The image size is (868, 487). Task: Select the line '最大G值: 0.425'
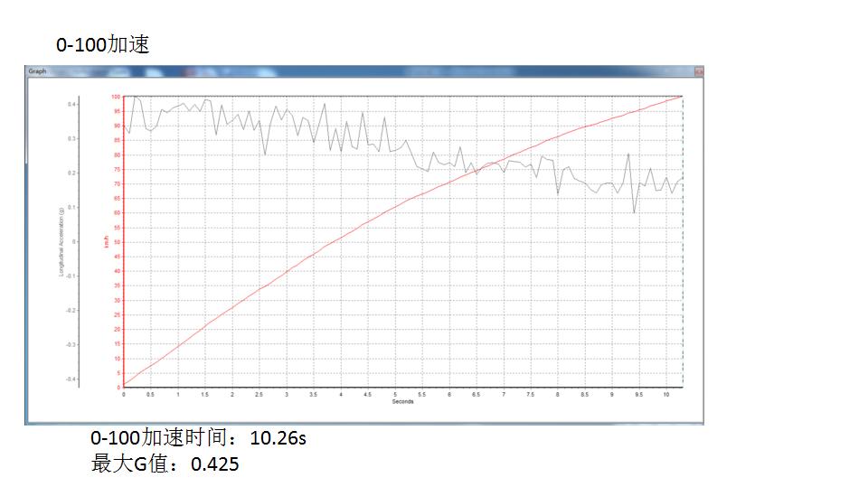[x=165, y=464]
